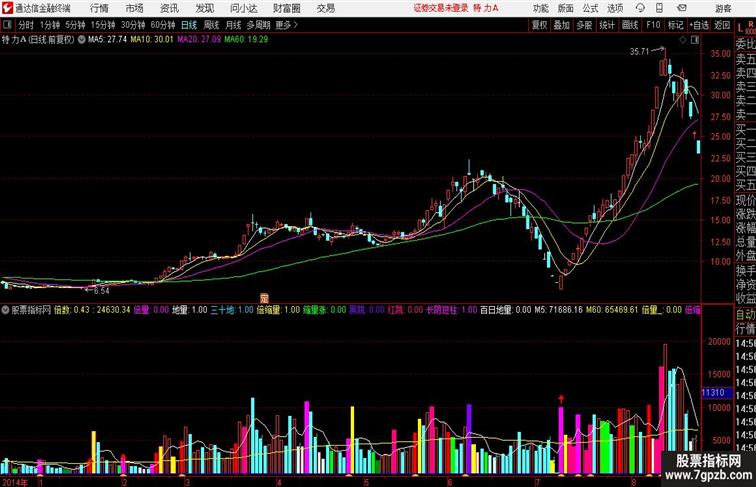Screen dimensions: 756x487
Task: Click the MA5: 27.74 label
Action: [x=107, y=40]
